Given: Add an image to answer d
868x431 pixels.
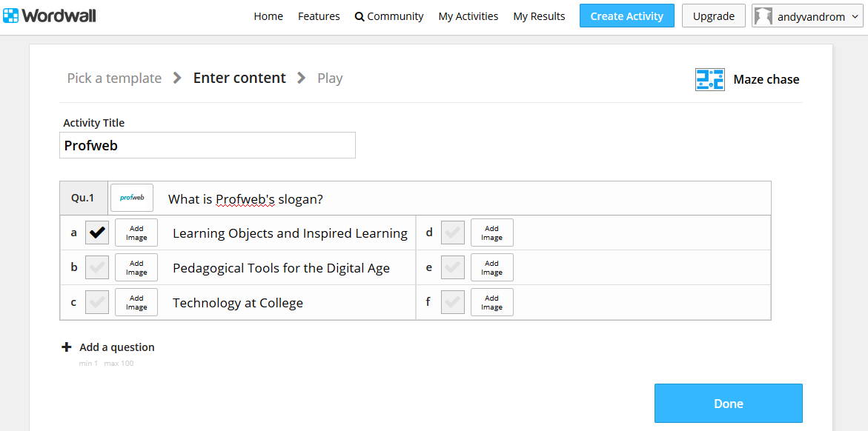Looking at the screenshot, I should (x=492, y=233).
